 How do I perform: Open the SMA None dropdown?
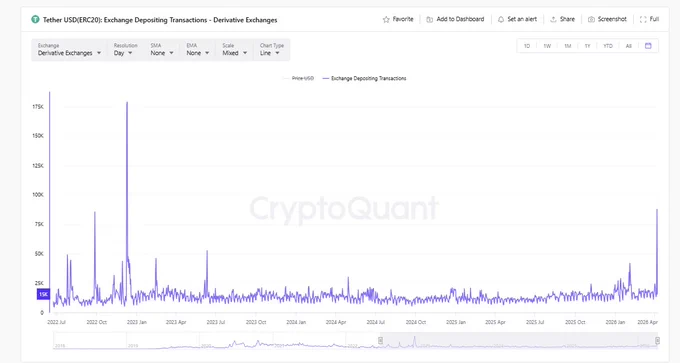pyautogui.click(x=162, y=49)
